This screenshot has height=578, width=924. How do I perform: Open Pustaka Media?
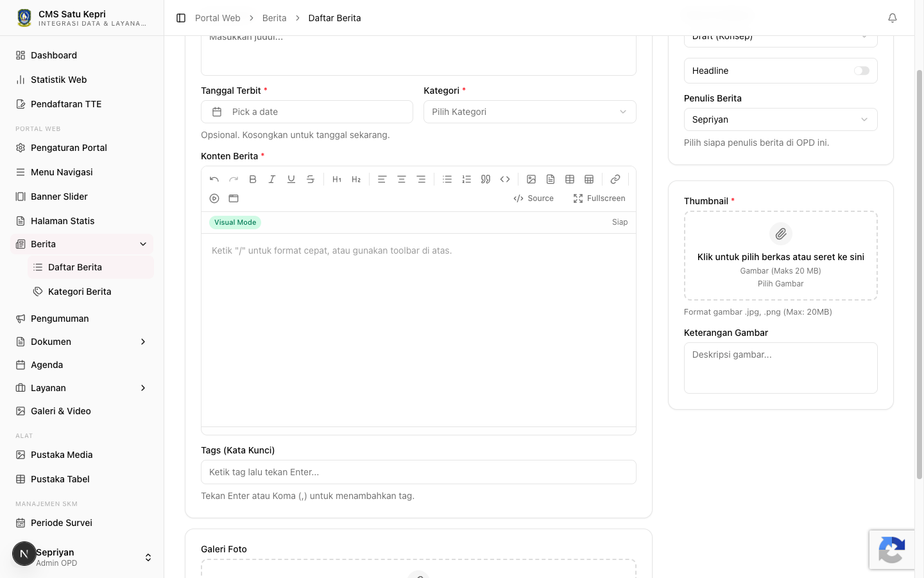point(82,455)
